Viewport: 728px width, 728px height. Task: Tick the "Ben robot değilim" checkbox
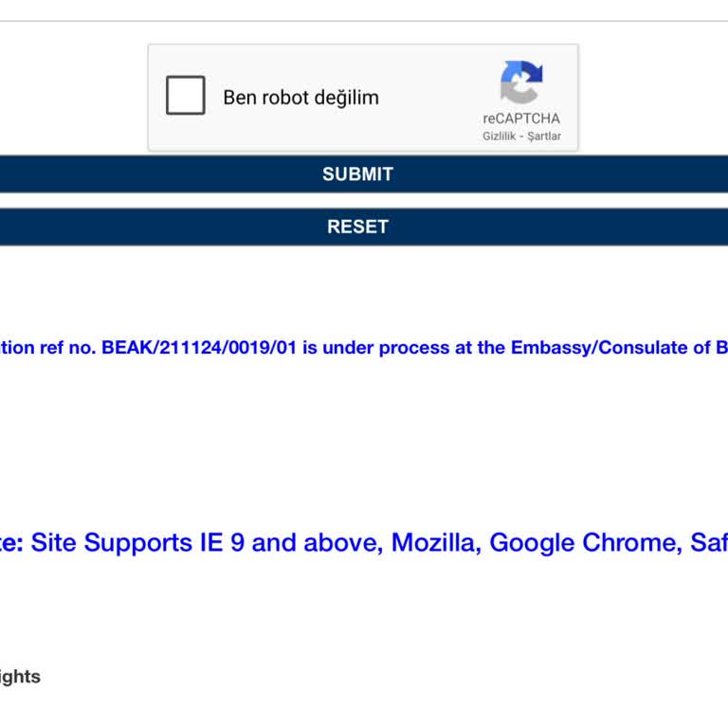tap(186, 96)
